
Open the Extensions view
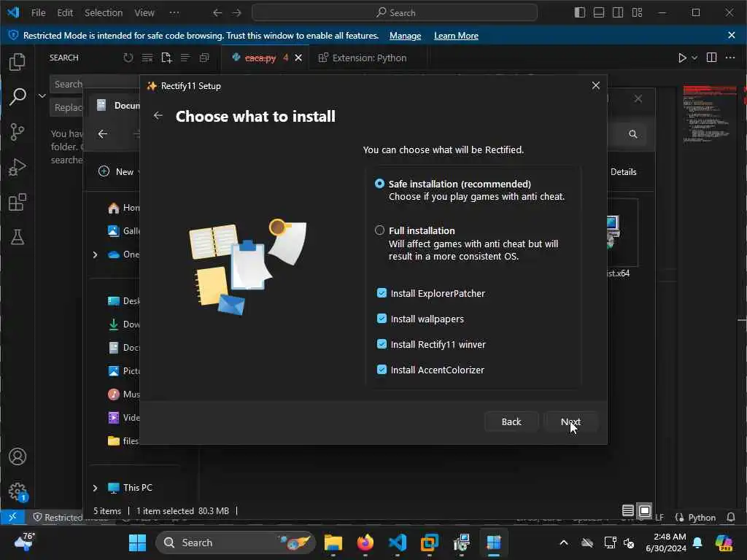(x=18, y=203)
